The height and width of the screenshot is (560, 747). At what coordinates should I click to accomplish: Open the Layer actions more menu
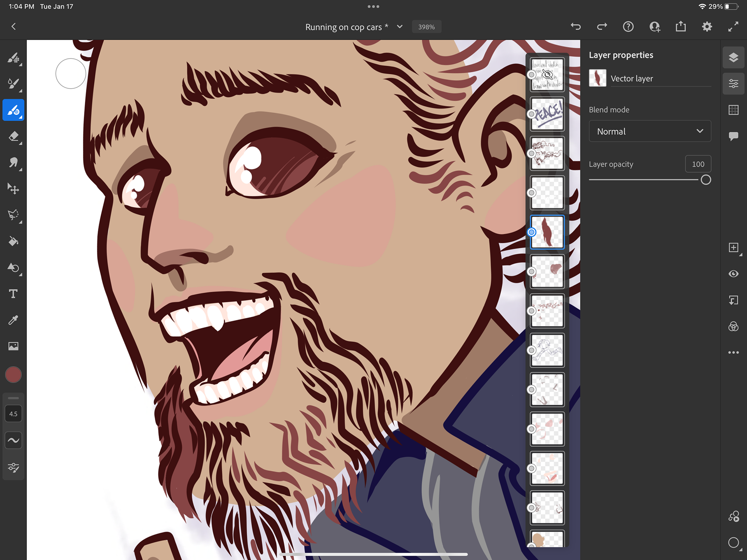pos(733,353)
